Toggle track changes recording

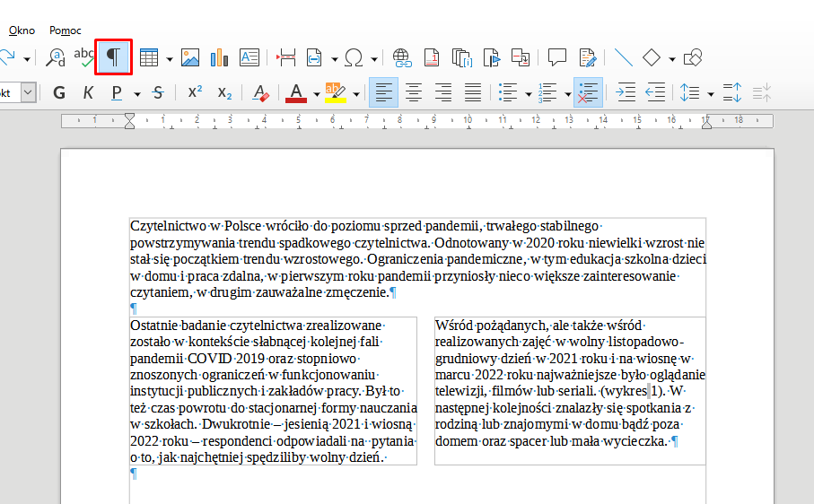(587, 57)
